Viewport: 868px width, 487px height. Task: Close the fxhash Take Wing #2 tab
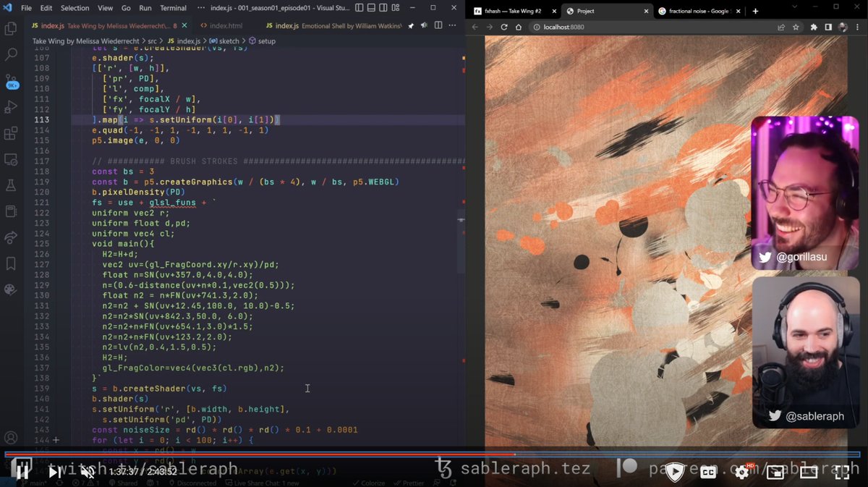553,11
